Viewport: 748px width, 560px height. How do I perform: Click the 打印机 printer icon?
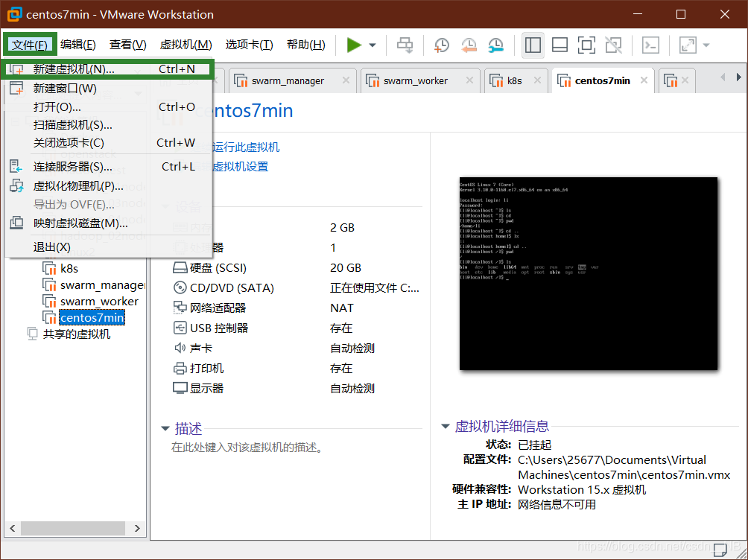[x=180, y=368]
